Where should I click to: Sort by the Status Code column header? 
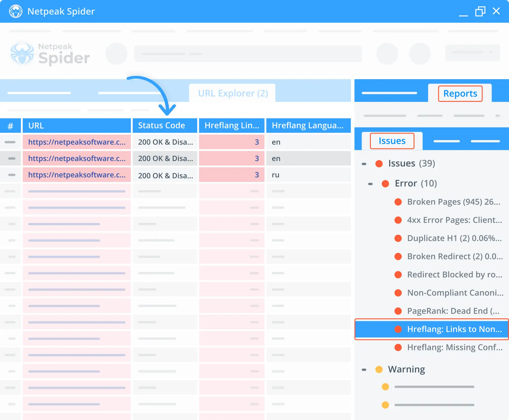point(165,125)
